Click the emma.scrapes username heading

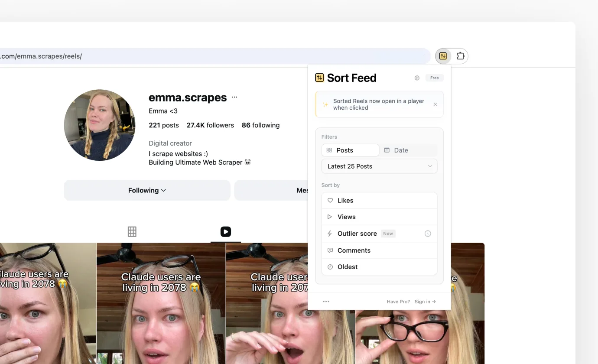point(188,97)
